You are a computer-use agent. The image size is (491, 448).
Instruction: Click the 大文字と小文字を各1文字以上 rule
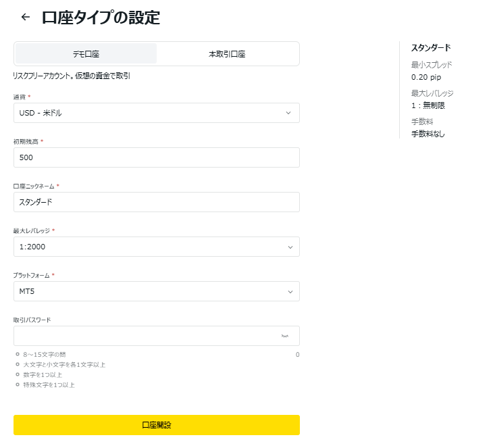click(64, 365)
